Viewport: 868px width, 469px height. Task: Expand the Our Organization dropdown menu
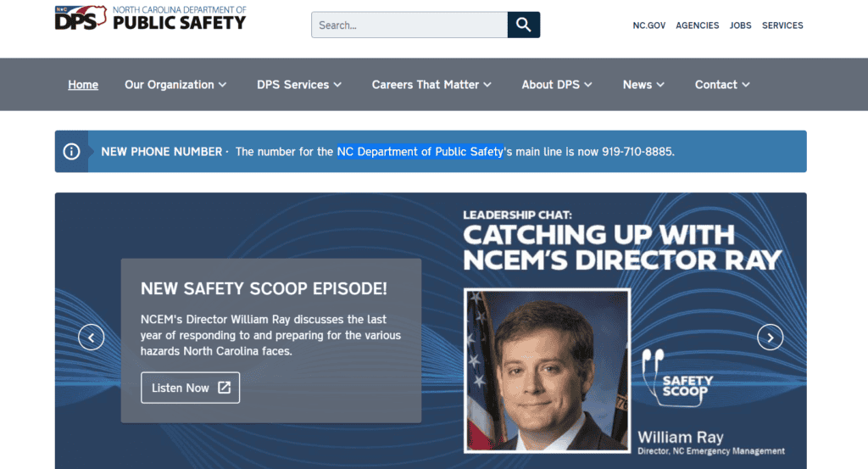pyautogui.click(x=175, y=85)
